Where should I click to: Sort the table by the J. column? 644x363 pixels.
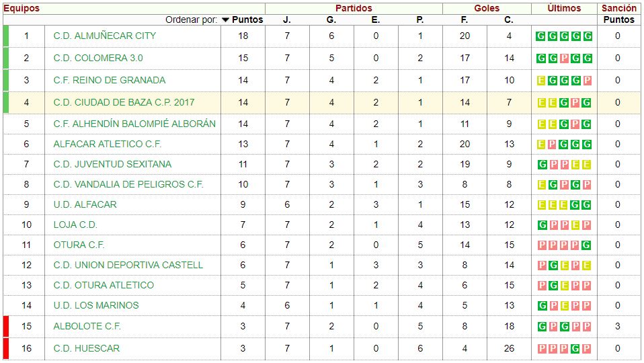click(287, 20)
